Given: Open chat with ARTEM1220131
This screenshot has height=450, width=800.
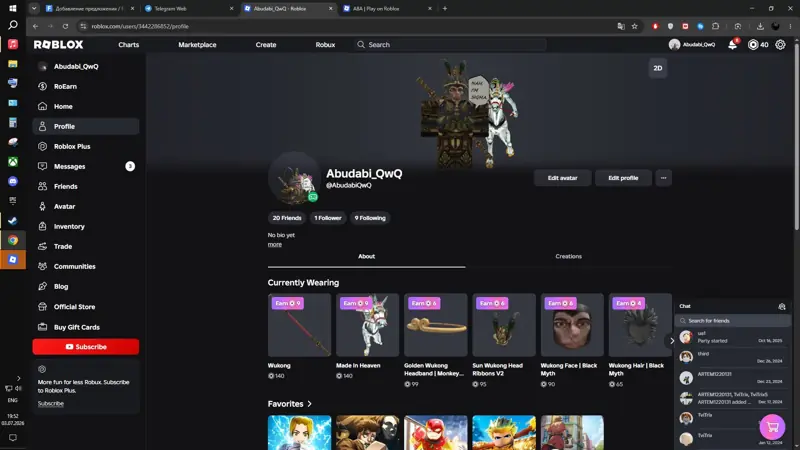Looking at the screenshot, I should (733, 378).
